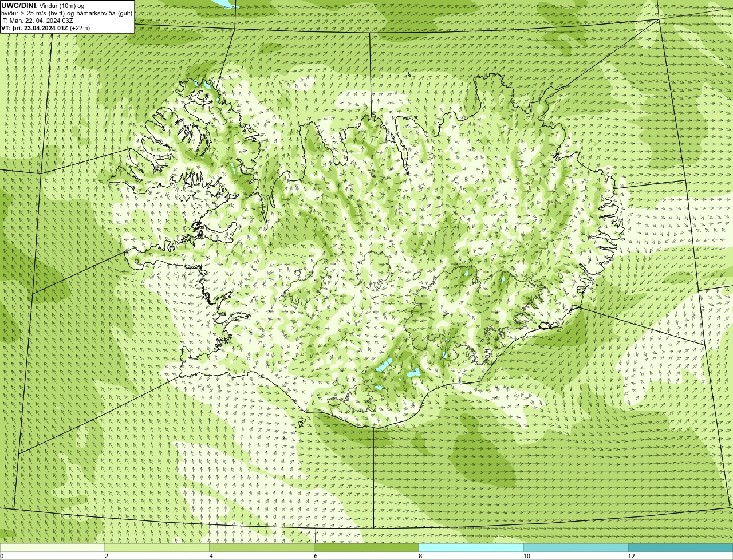Click the "IT: Mán. 22. 04. 2024 03Z" line
This screenshot has width=733, height=560.
pyautogui.click(x=37, y=21)
